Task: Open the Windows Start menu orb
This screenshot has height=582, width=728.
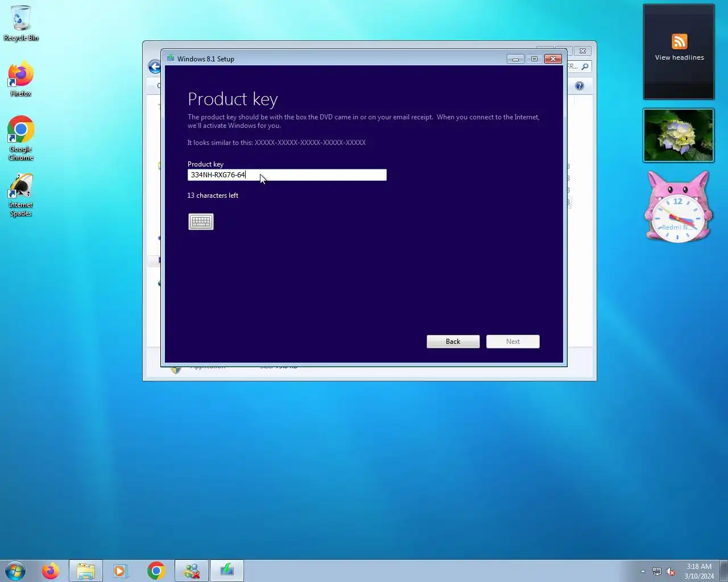Action: [x=15, y=571]
